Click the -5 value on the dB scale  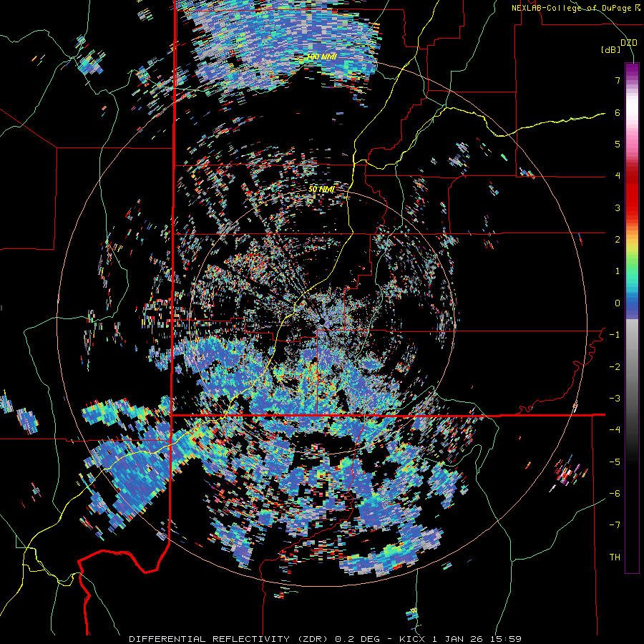pyautogui.click(x=615, y=462)
